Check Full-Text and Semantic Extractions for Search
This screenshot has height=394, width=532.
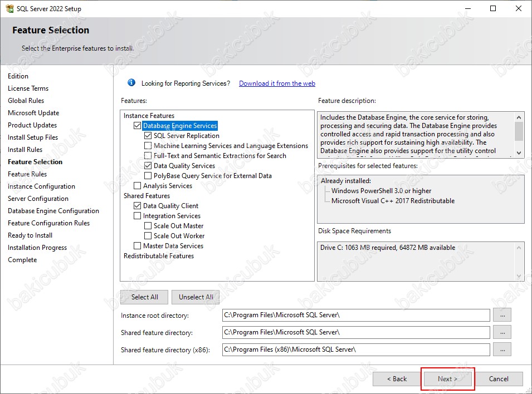point(148,156)
